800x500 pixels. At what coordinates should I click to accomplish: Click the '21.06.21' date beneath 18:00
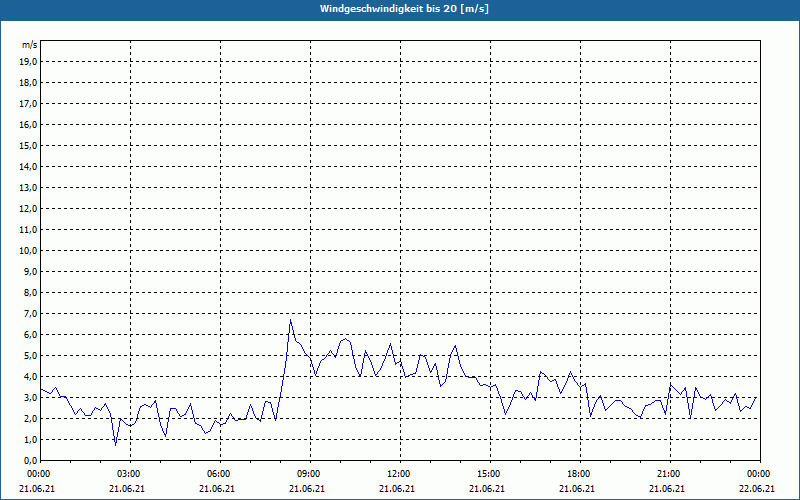[577, 489]
